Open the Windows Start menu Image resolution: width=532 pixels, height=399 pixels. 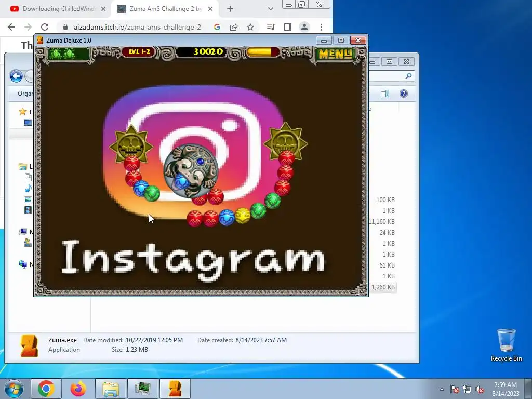14,389
